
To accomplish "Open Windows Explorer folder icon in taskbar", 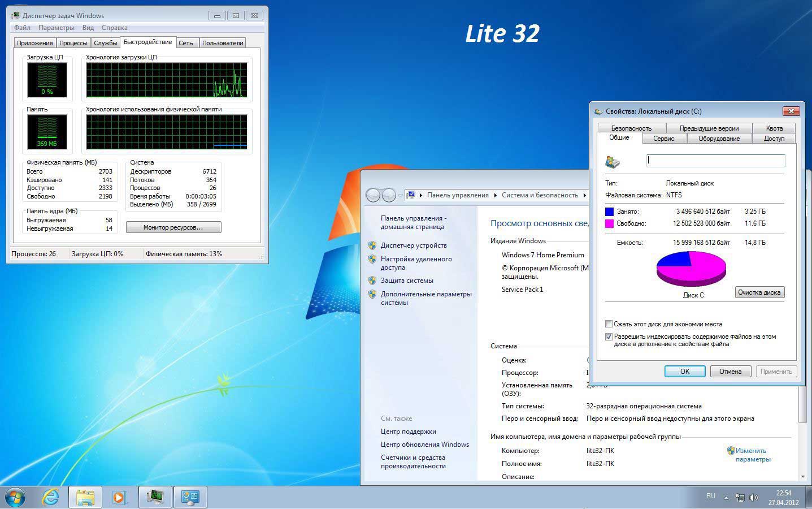I will [x=85, y=497].
